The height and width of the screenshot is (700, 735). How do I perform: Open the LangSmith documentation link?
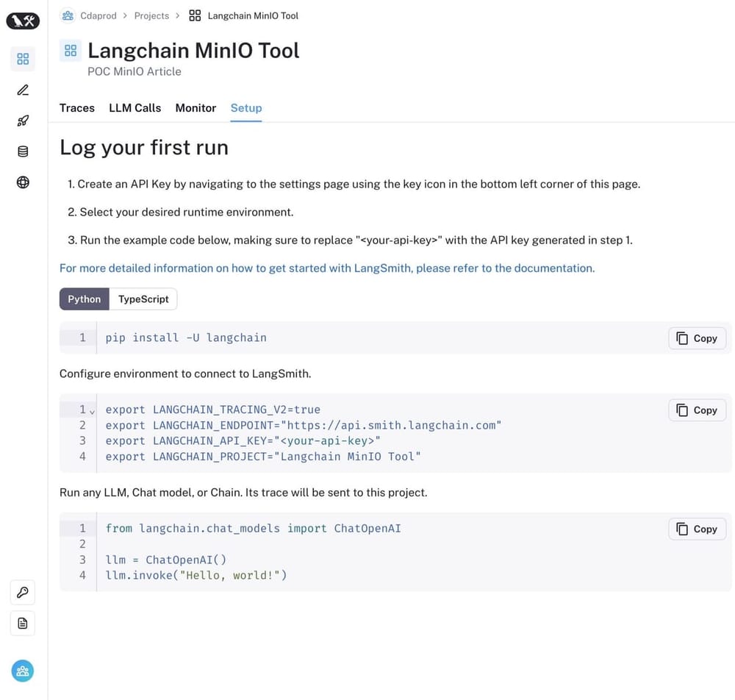coord(326,268)
